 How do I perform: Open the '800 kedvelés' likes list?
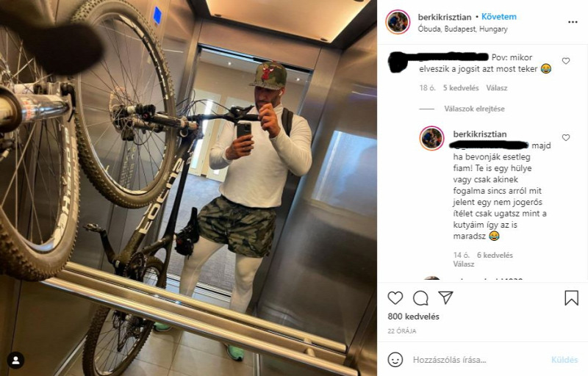[x=413, y=317]
